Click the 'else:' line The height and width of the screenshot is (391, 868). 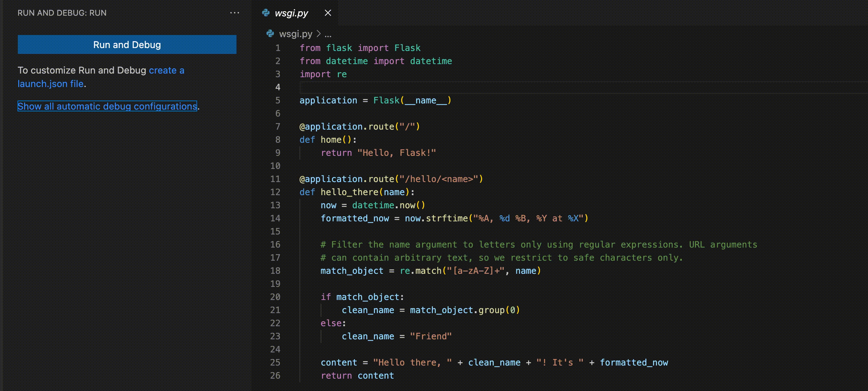333,323
